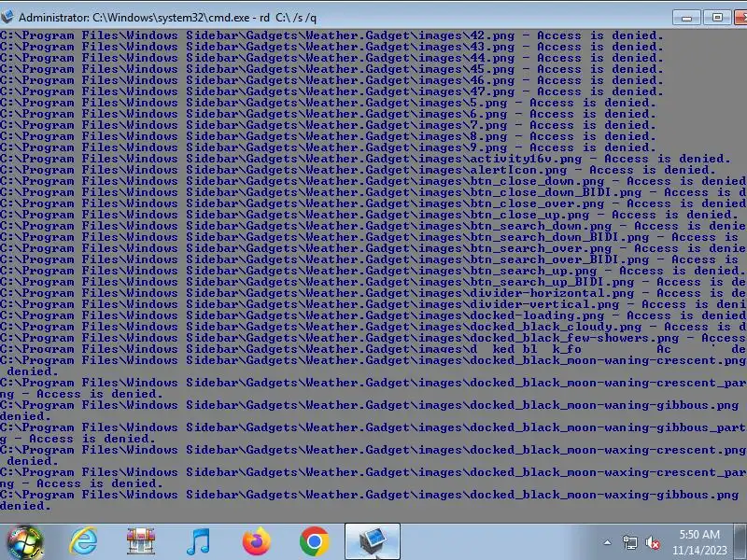Open the storefront icon pinned on taskbar
747x560 pixels.
[141, 541]
